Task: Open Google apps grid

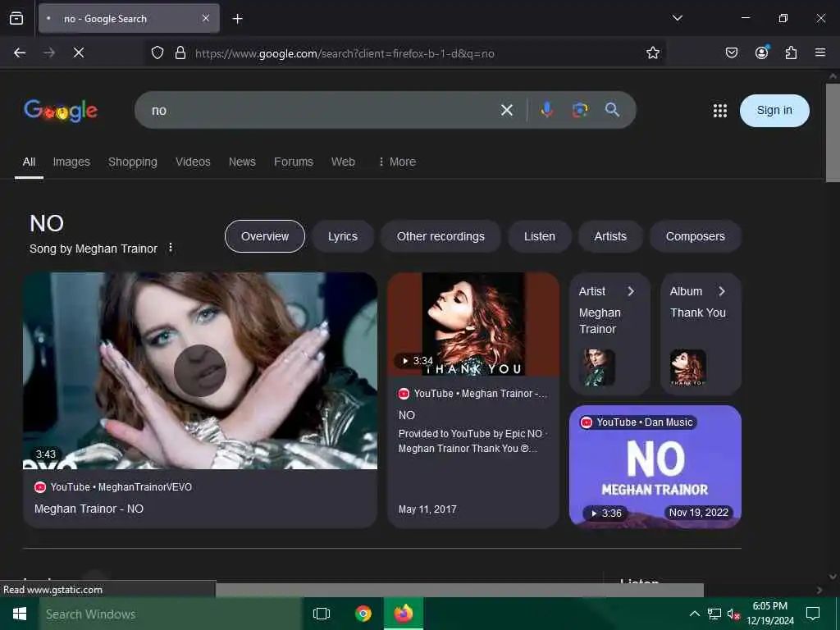Action: pos(720,111)
